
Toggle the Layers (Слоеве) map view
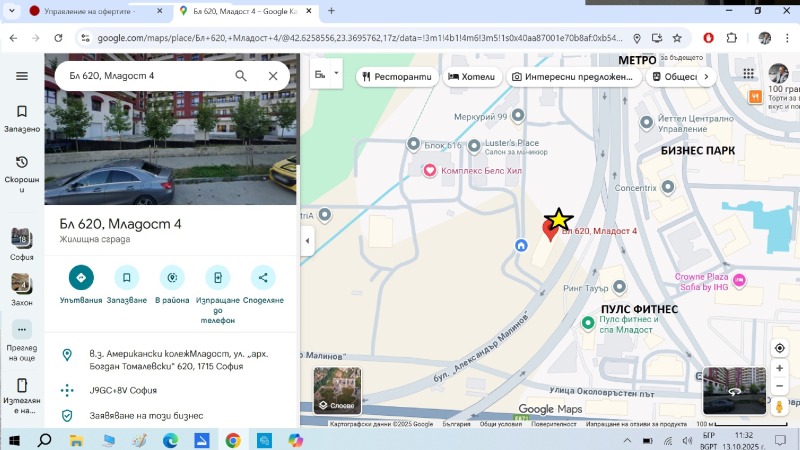(x=337, y=390)
